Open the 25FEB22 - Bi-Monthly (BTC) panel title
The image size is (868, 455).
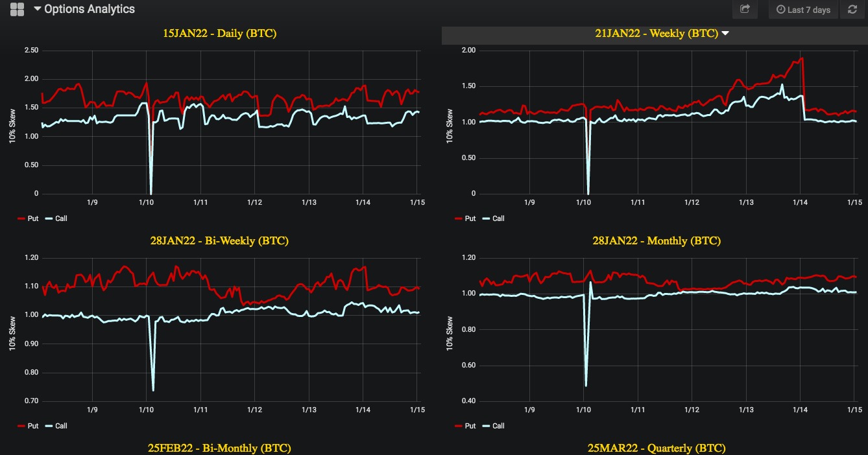tap(219, 448)
